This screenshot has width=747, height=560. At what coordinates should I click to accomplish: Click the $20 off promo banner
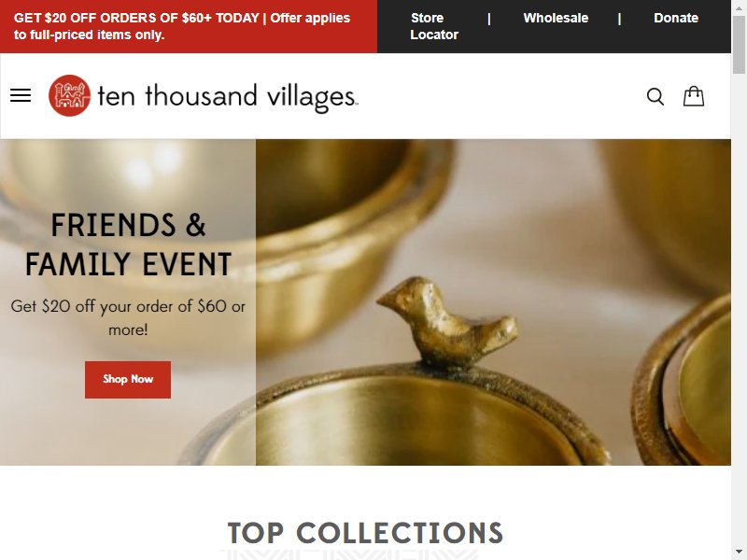click(x=182, y=26)
